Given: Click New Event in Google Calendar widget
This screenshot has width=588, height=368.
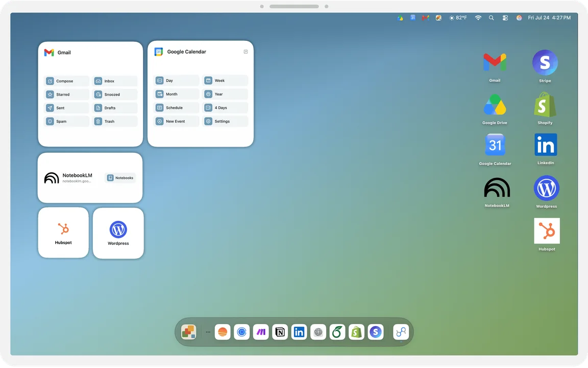Looking at the screenshot, I should [x=177, y=121].
